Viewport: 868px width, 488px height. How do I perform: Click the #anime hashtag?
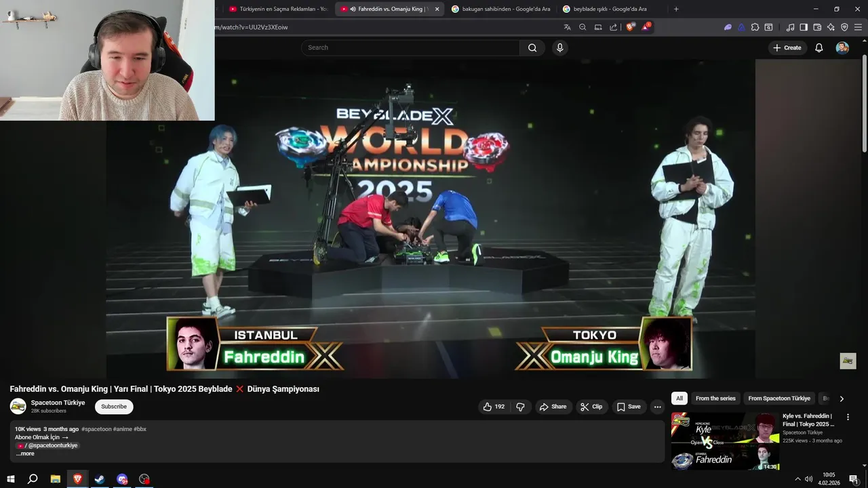tap(123, 429)
